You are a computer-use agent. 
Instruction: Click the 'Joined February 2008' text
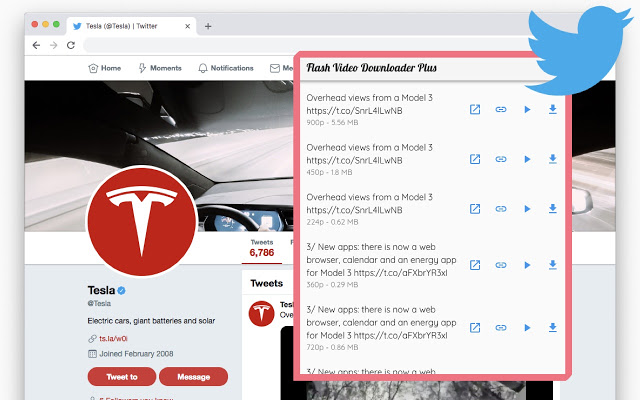(x=136, y=354)
